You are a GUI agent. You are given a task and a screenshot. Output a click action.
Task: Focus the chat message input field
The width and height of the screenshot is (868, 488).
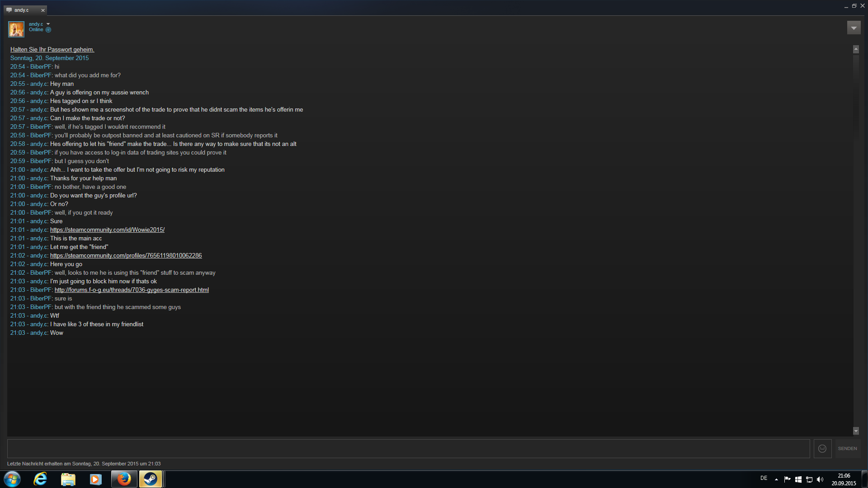(x=408, y=449)
